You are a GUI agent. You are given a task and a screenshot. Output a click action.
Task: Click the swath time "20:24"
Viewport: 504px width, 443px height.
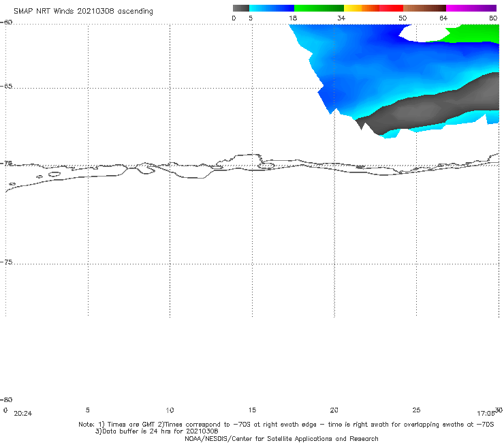(23, 414)
